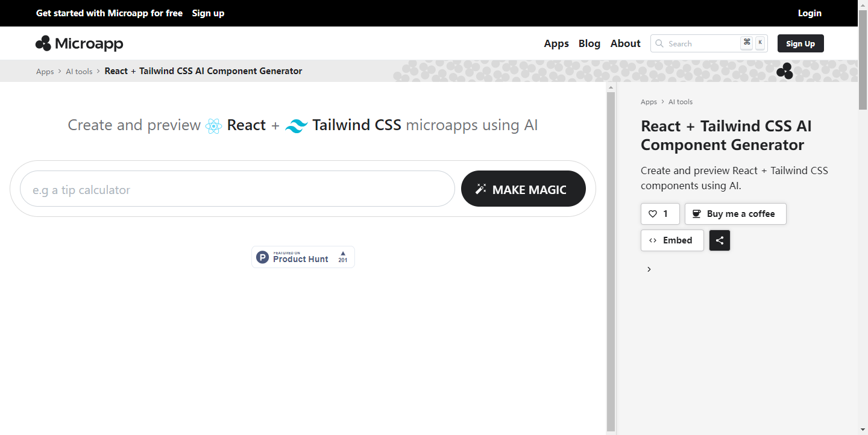The height and width of the screenshot is (435, 868).
Task: Click the magnifier icon in search box
Action: (x=659, y=43)
